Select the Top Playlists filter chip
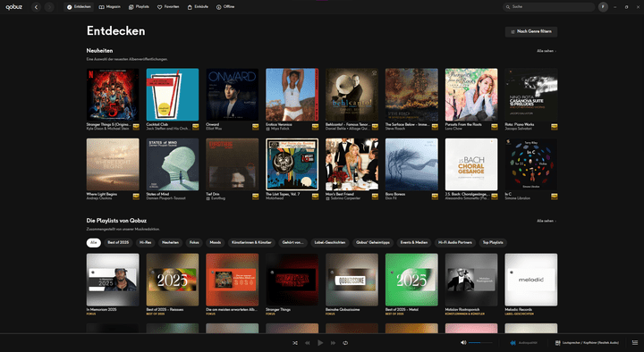The width and height of the screenshot is (644, 352). click(x=493, y=242)
